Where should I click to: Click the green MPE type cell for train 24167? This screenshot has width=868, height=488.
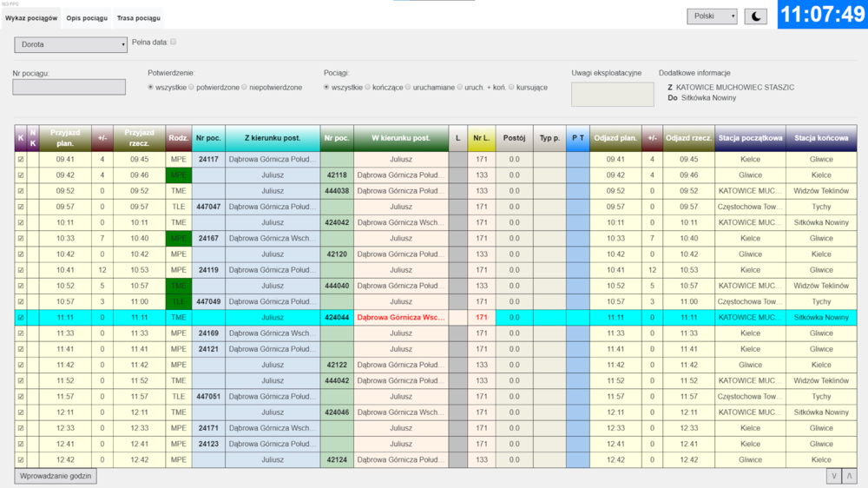pyautogui.click(x=179, y=238)
